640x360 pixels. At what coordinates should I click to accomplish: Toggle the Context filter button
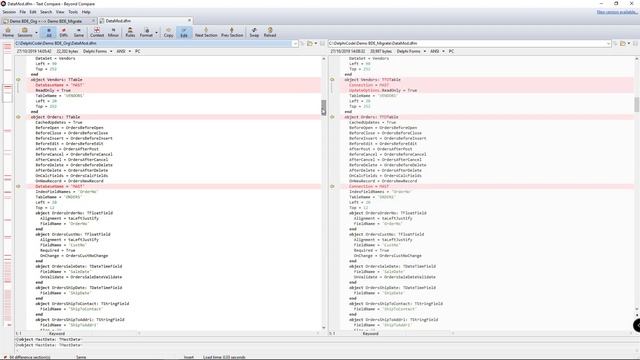97,32
